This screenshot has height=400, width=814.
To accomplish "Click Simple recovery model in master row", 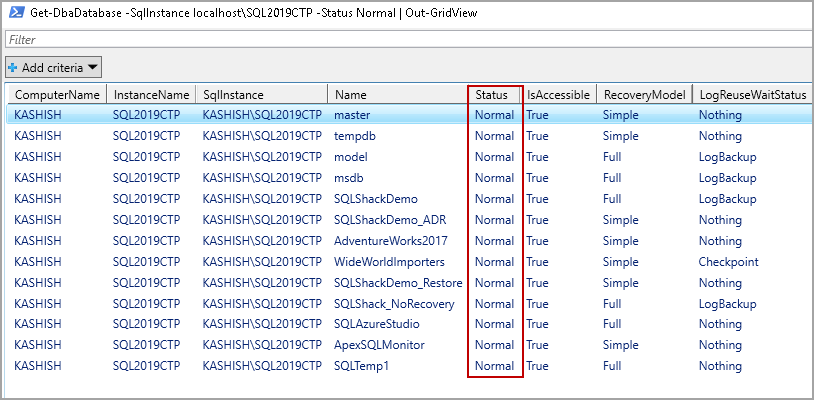I will tap(620, 115).
